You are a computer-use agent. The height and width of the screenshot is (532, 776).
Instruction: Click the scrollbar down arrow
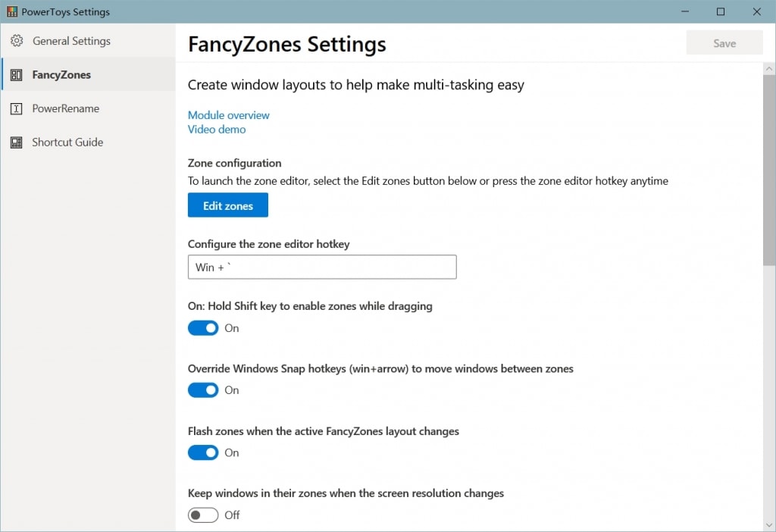point(769,524)
